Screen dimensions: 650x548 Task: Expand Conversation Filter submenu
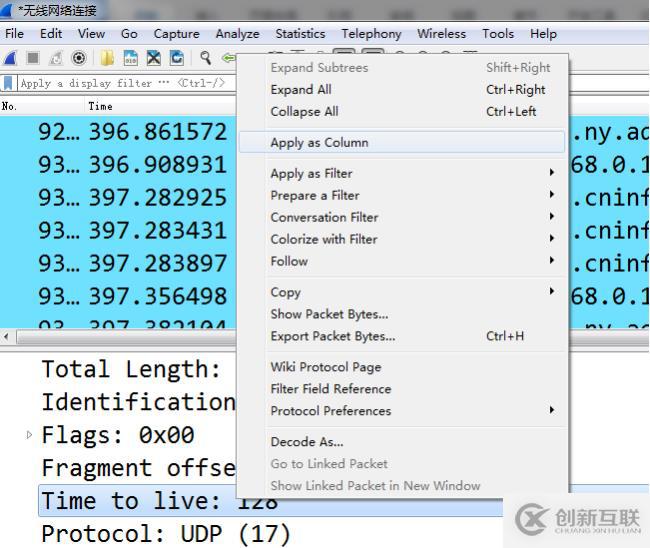coord(401,217)
